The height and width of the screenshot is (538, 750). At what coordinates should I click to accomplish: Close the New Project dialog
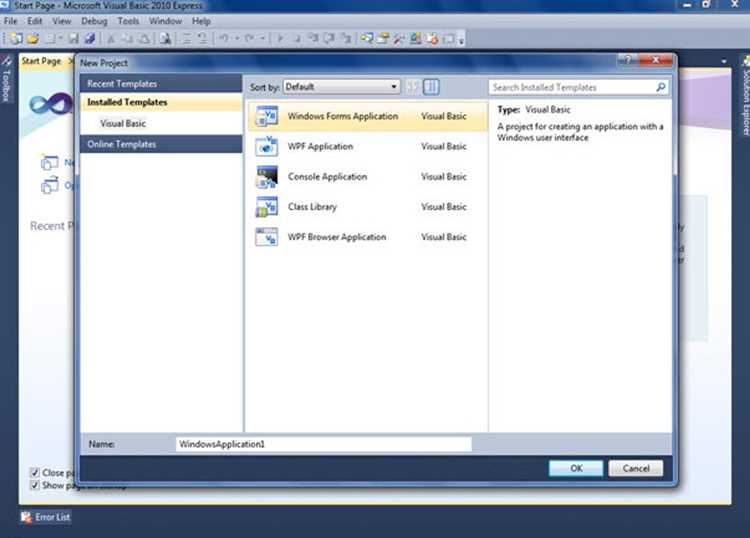tap(656, 60)
